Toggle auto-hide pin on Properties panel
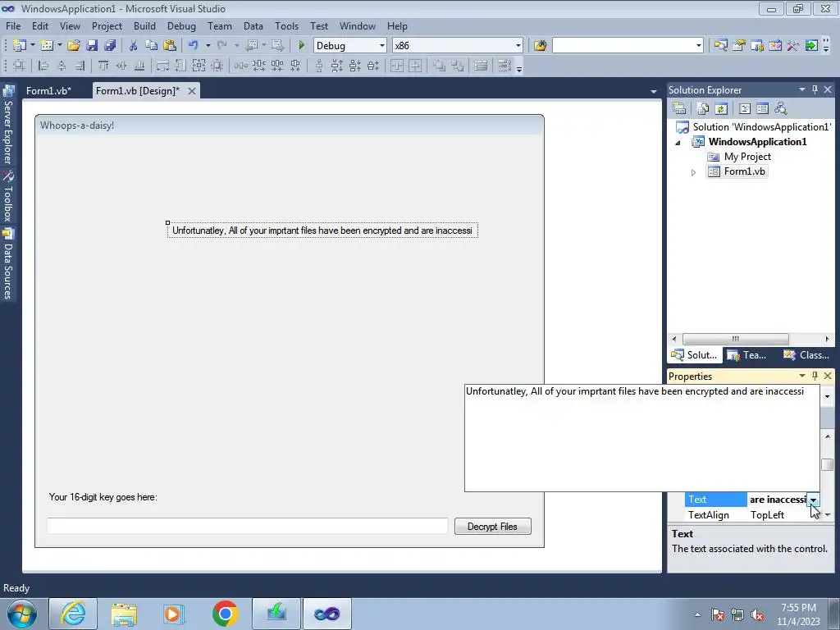 [x=815, y=376]
